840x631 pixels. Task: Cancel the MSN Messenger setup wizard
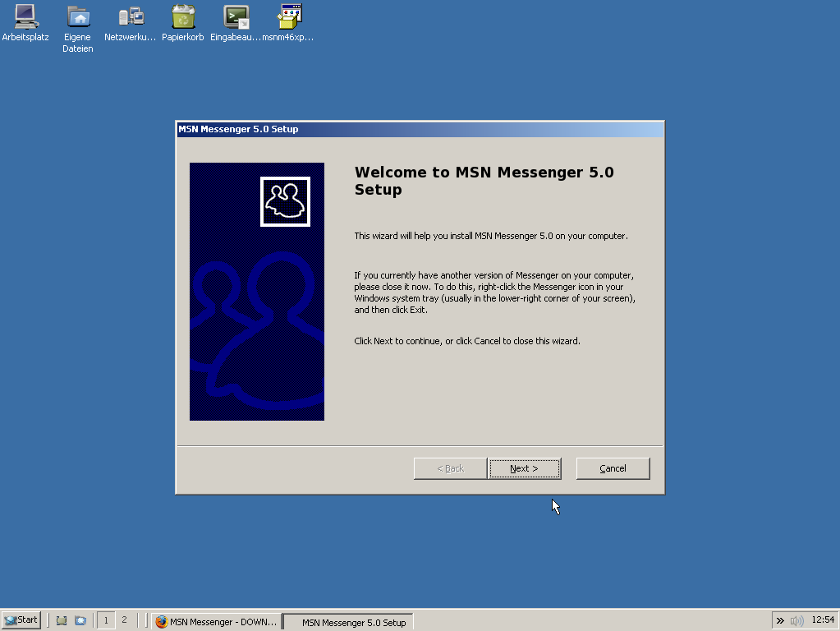(x=613, y=468)
